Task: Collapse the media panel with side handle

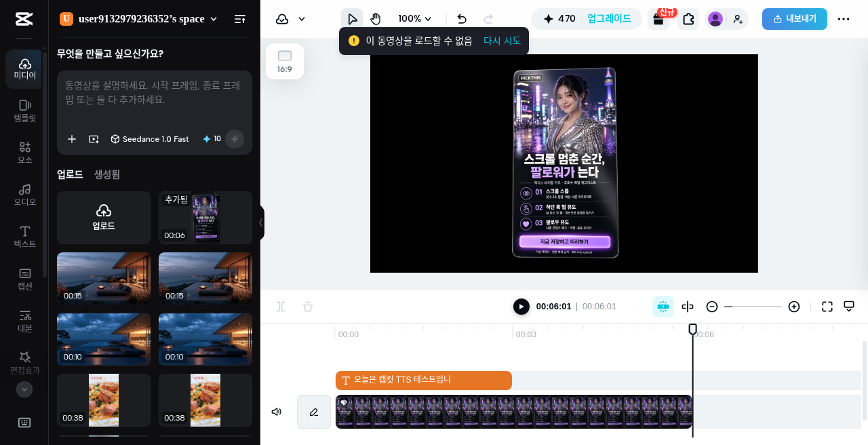Action: click(x=261, y=222)
